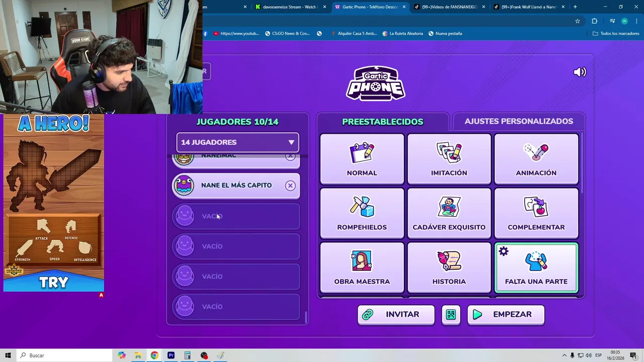
Task: Choose the COMPLEMENTAR preset
Action: click(536, 213)
